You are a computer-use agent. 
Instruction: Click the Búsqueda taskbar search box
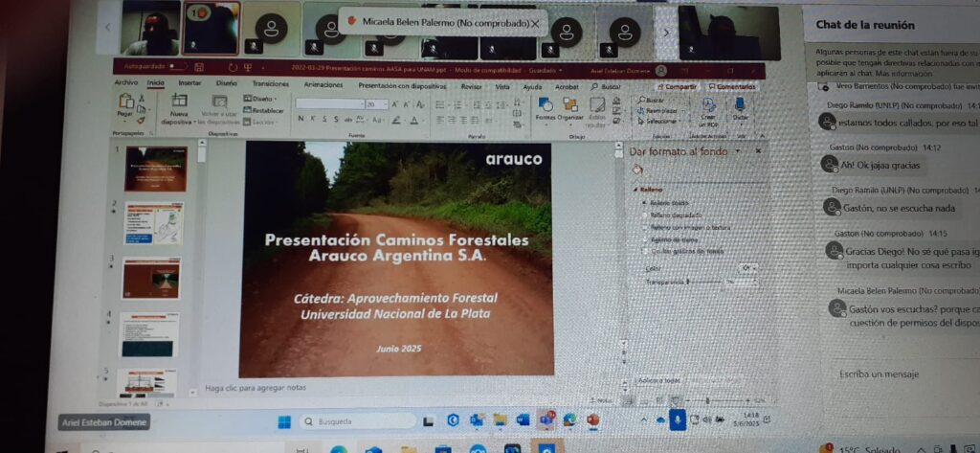pyautogui.click(x=358, y=421)
